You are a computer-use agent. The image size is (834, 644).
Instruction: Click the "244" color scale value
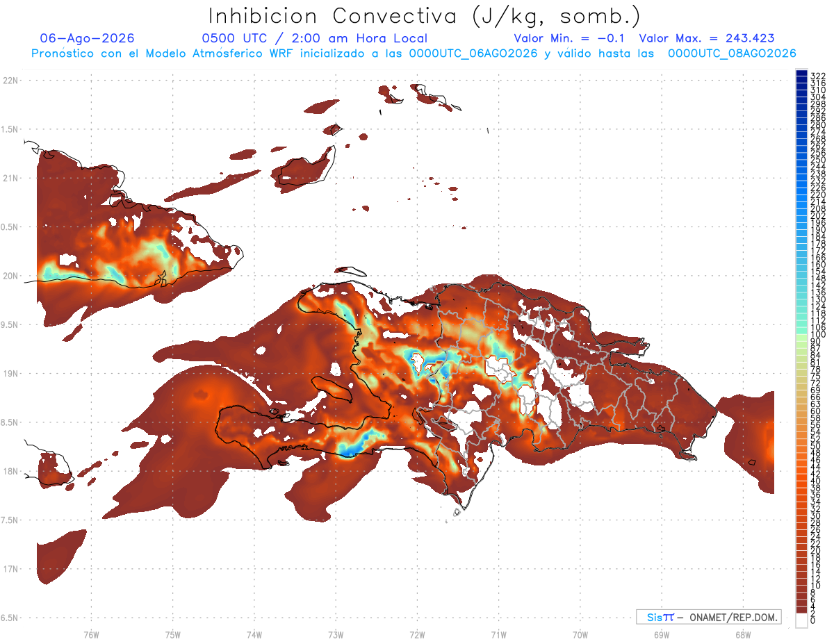[x=818, y=166]
